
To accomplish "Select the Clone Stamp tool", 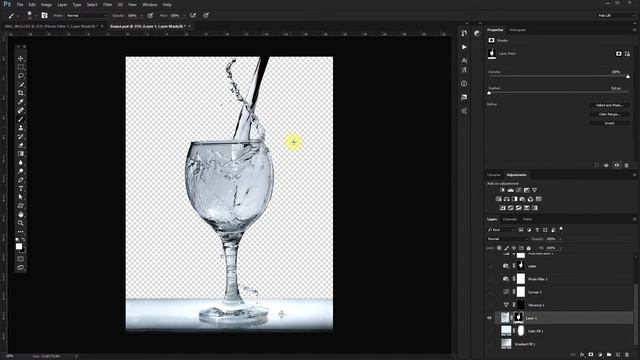I will [x=20, y=128].
